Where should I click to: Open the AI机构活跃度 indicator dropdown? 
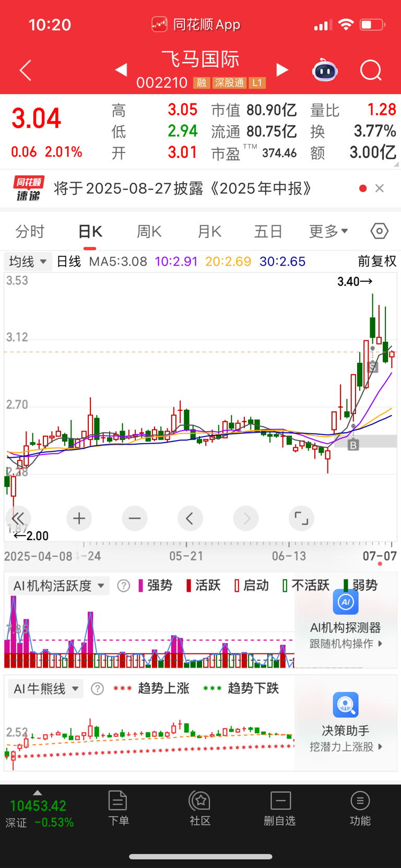coord(59,586)
